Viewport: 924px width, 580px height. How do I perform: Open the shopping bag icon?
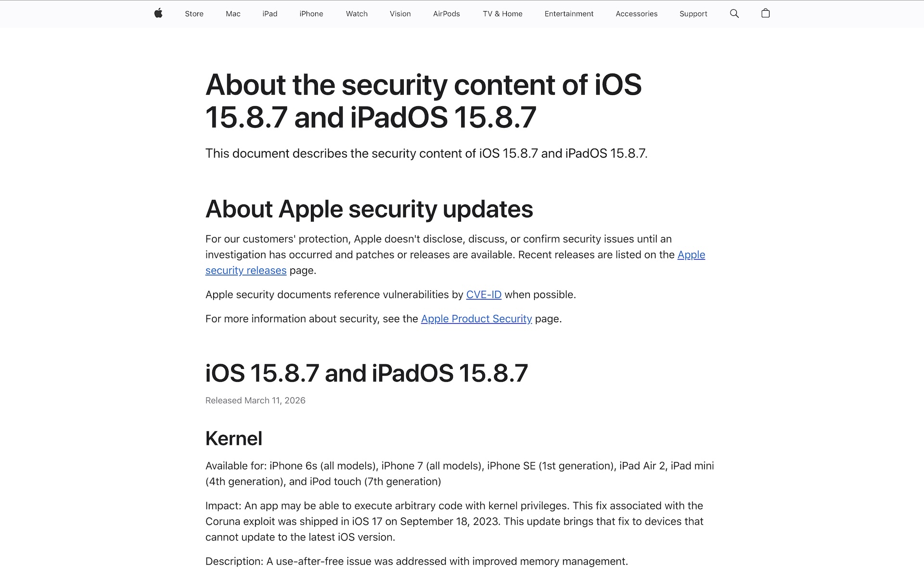click(x=765, y=13)
